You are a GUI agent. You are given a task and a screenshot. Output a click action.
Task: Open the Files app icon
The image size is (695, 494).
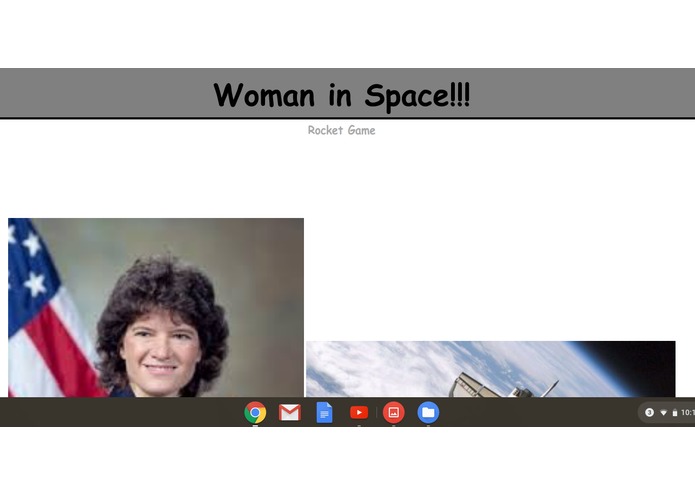428,412
